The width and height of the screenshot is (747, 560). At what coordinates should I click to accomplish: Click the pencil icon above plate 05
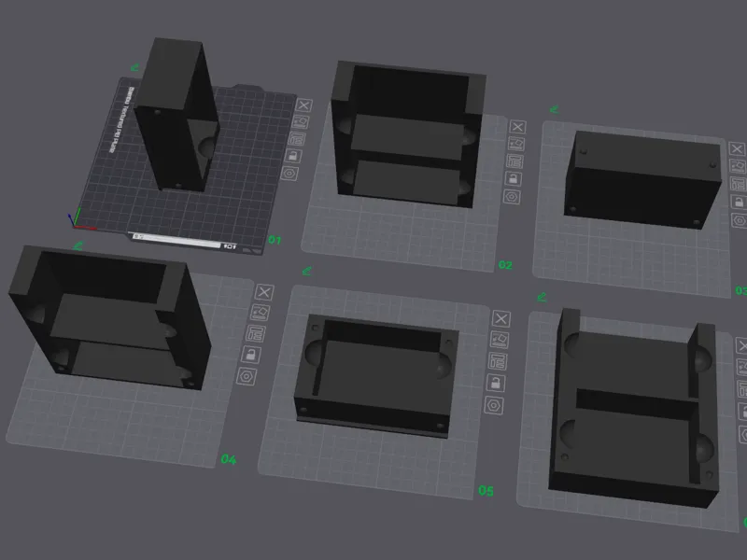(x=307, y=271)
